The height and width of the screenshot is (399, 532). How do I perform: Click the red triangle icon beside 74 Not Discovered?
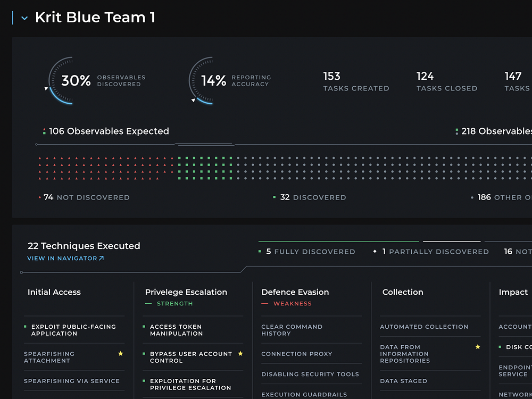(40, 197)
